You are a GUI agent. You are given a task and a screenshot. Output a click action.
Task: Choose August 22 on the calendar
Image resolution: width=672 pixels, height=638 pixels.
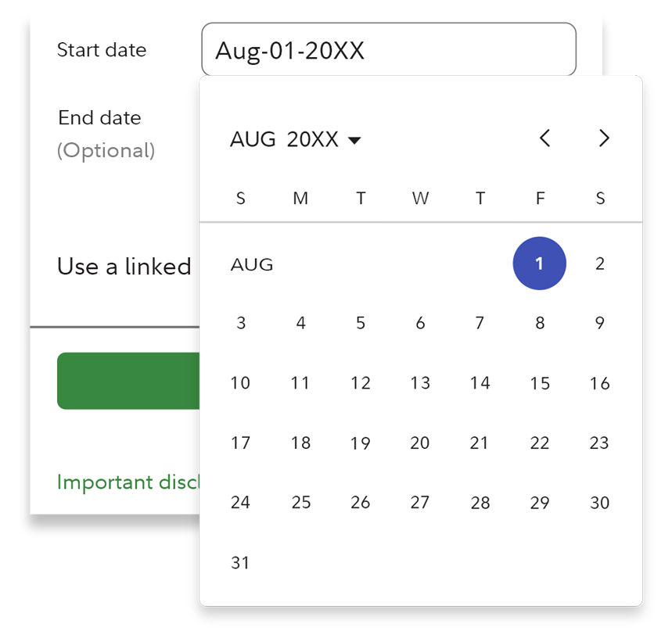(x=539, y=443)
